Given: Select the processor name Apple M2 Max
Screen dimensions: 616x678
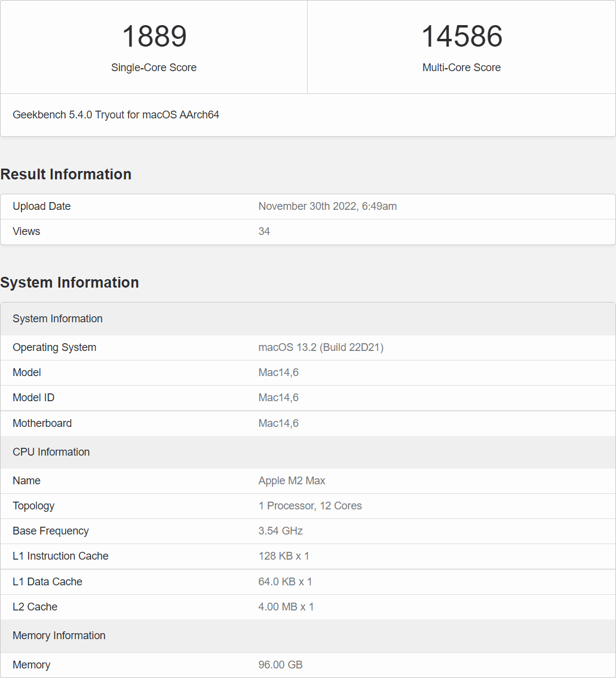Looking at the screenshot, I should (292, 481).
